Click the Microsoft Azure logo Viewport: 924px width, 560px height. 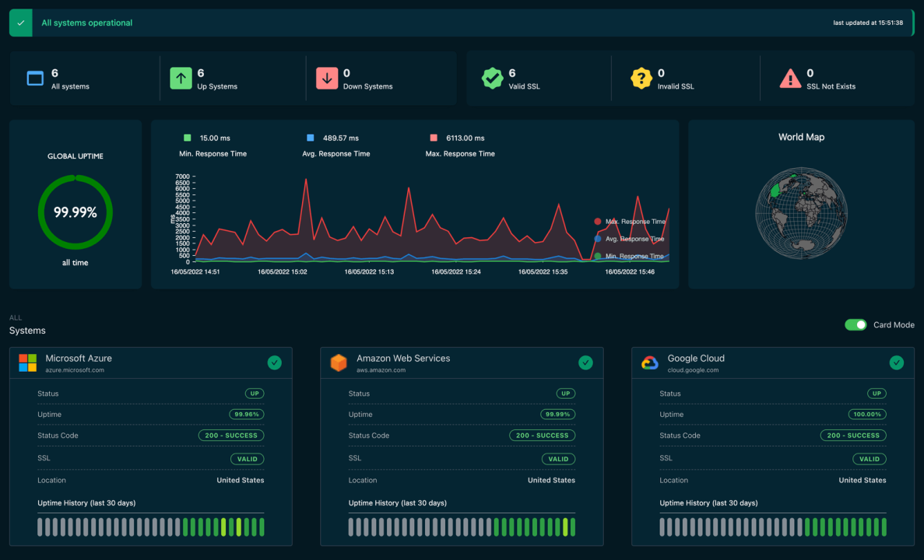(28, 363)
